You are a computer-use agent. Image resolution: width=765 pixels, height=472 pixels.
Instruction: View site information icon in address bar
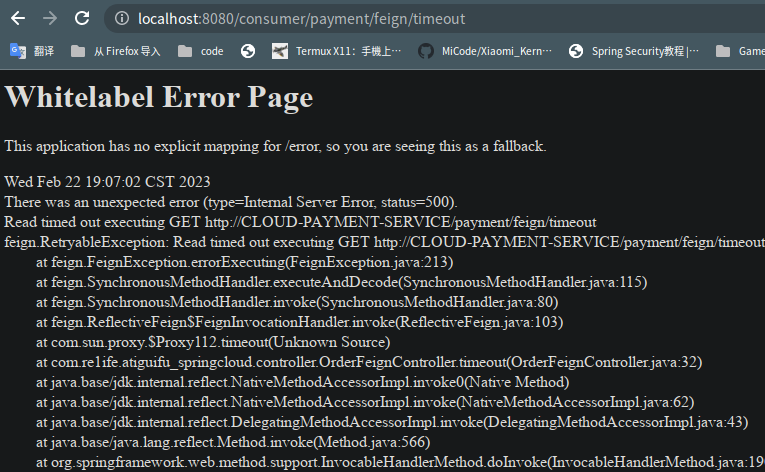coord(121,19)
